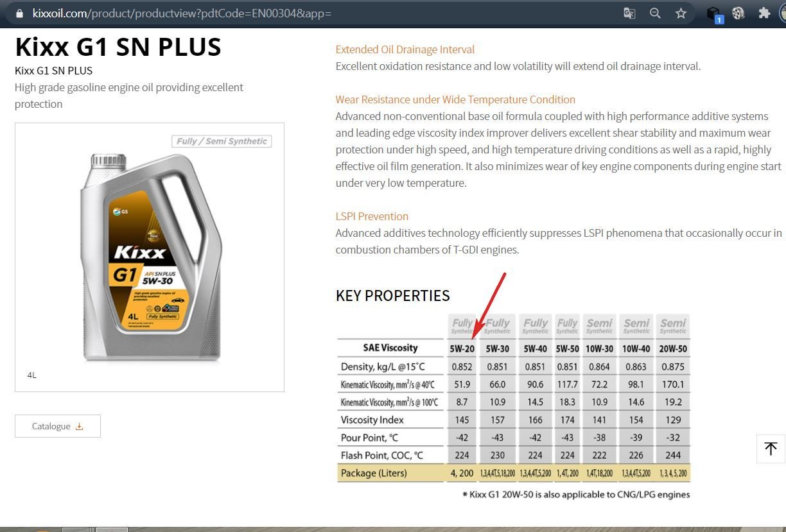Click the viscosity index value 129
Screen dimensions: 786x532
(x=673, y=420)
